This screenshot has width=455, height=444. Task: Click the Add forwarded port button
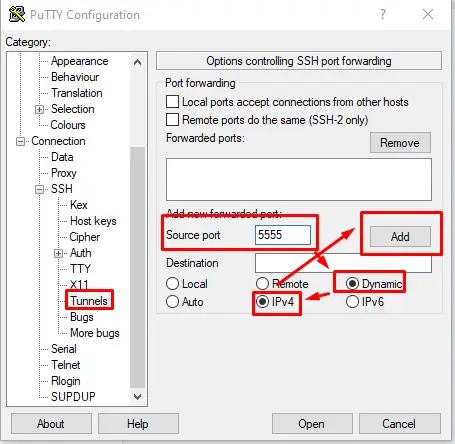point(400,237)
